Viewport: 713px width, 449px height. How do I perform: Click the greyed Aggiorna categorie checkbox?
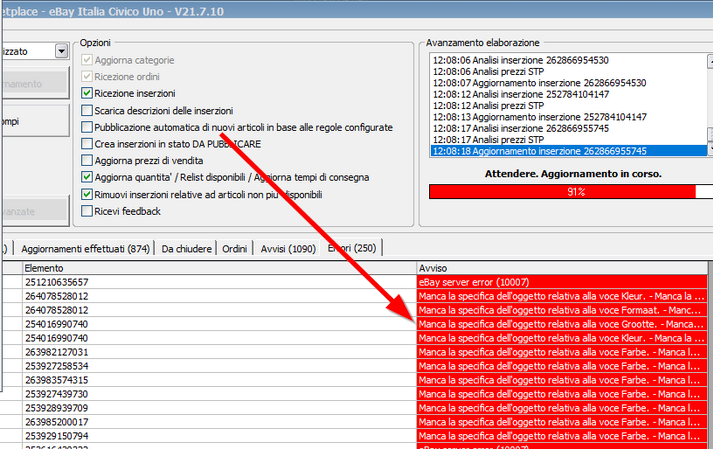tap(87, 60)
